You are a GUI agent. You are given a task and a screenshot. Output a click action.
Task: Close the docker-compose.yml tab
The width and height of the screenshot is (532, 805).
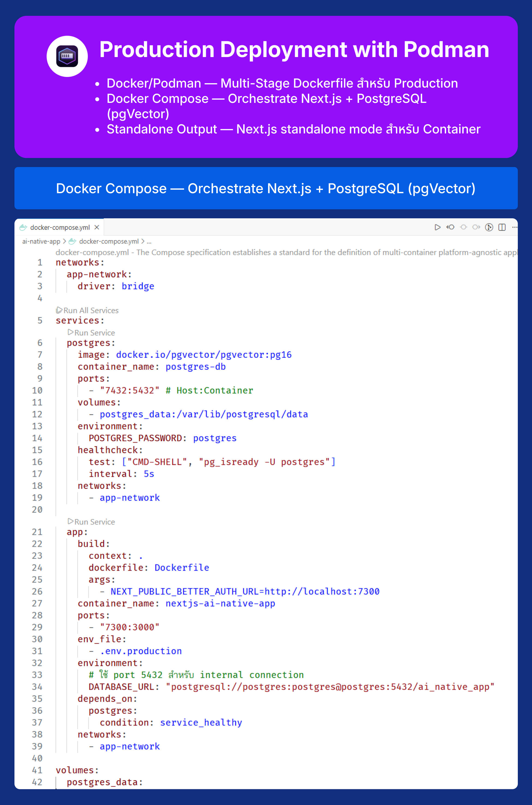point(97,227)
